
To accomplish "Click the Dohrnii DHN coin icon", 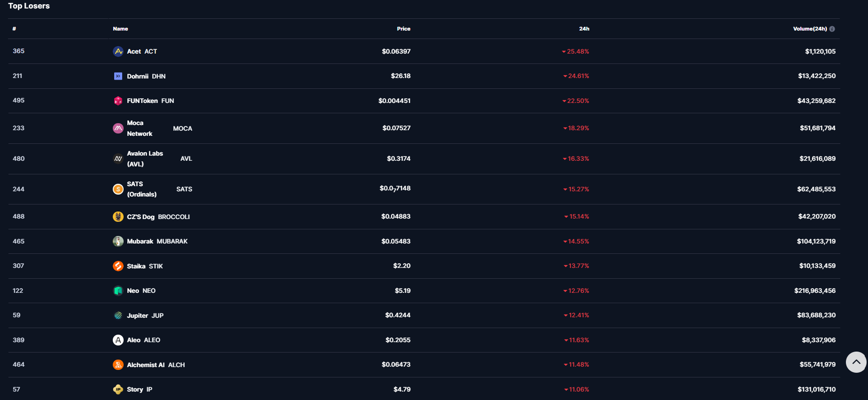I will pyautogui.click(x=118, y=76).
